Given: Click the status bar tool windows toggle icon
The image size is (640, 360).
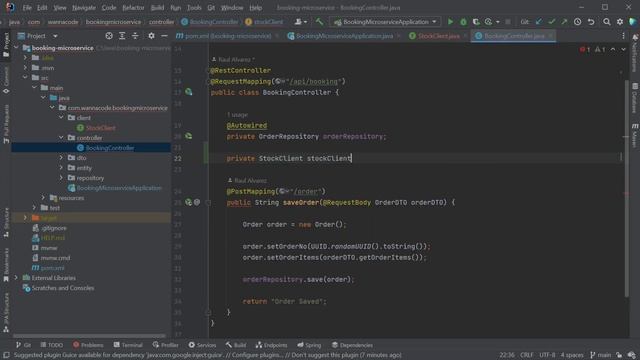Looking at the screenshot, I should click(x=6, y=355).
